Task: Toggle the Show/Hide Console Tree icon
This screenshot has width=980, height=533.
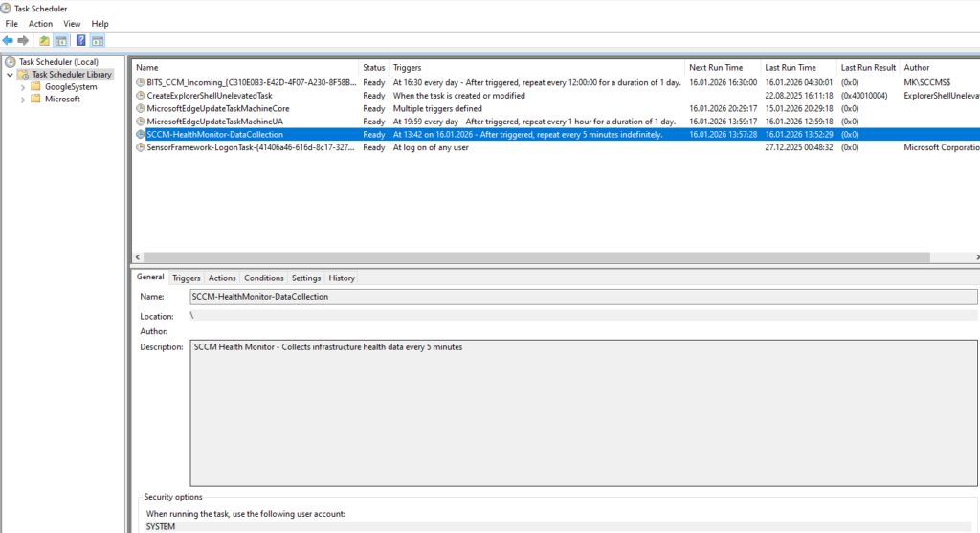Action: click(60, 40)
